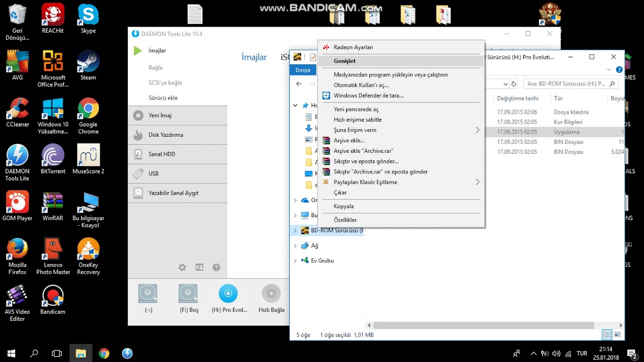Launch Lenovo Photo Master from the desktop

coord(53,256)
